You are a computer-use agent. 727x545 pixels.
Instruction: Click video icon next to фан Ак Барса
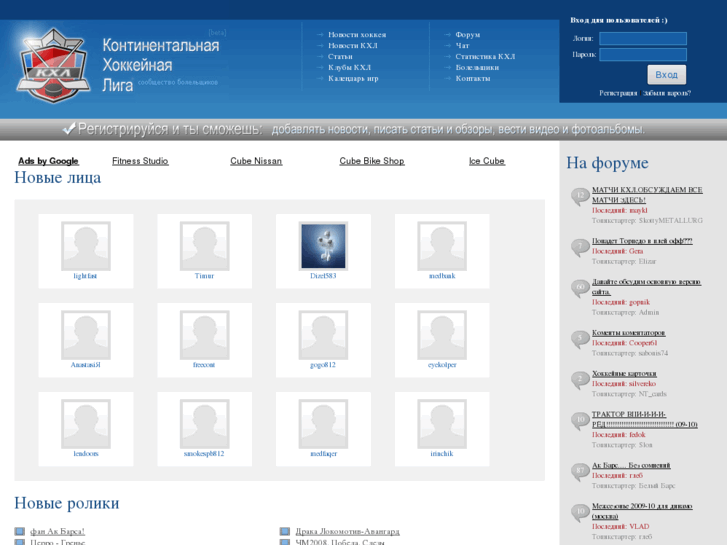pyautogui.click(x=19, y=532)
